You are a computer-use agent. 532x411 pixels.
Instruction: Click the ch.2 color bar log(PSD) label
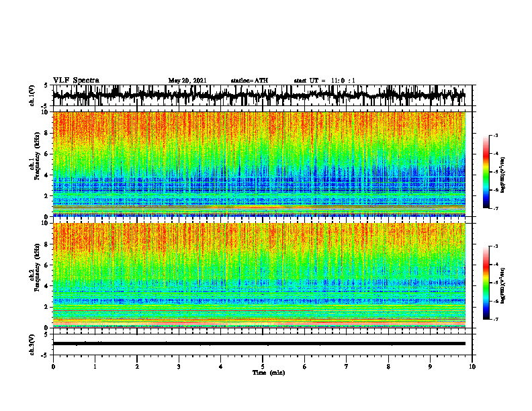(x=503, y=286)
